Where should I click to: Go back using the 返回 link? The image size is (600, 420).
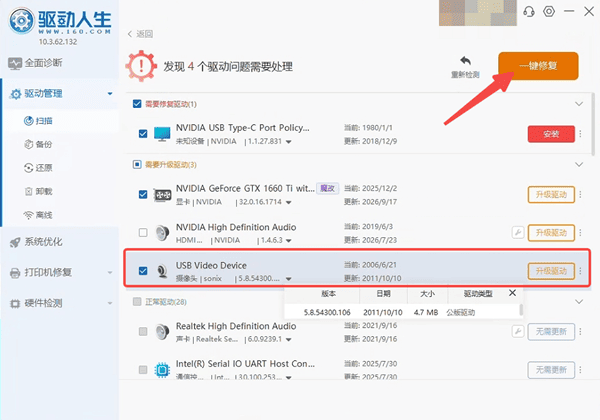click(140, 34)
